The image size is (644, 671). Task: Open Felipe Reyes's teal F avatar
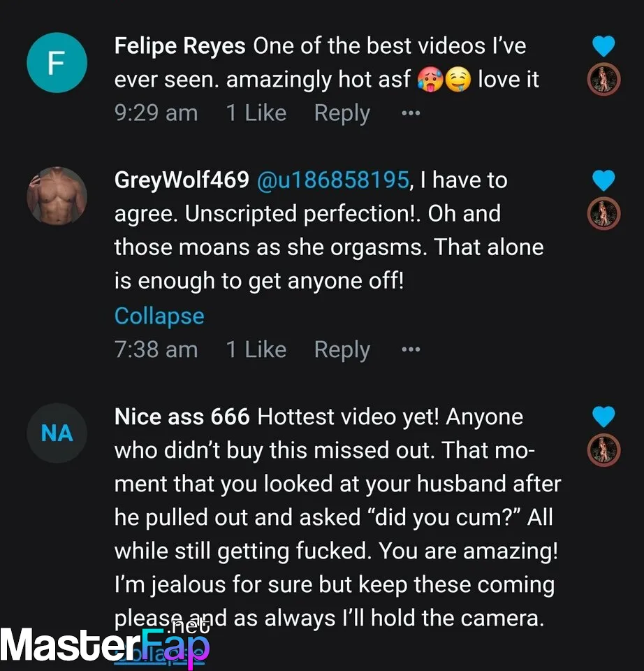click(x=57, y=64)
